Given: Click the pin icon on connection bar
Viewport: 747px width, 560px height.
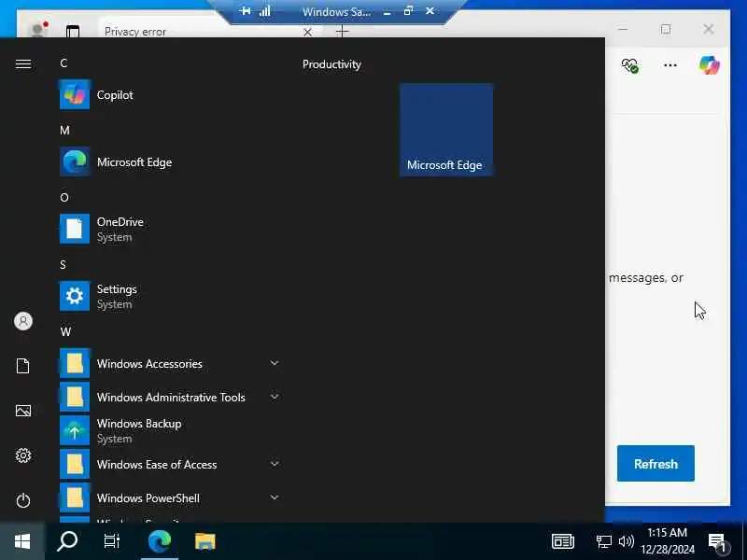Looking at the screenshot, I should [x=246, y=11].
